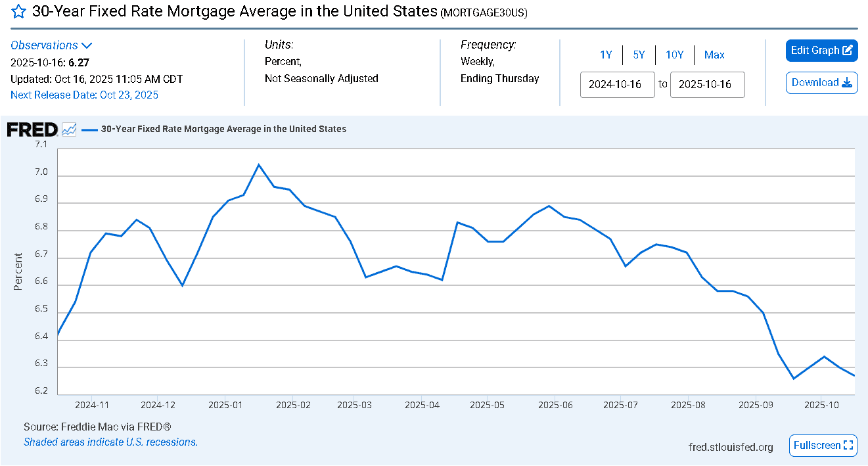
Task: Click the pencil icon on Edit Graph
Action: tap(848, 50)
